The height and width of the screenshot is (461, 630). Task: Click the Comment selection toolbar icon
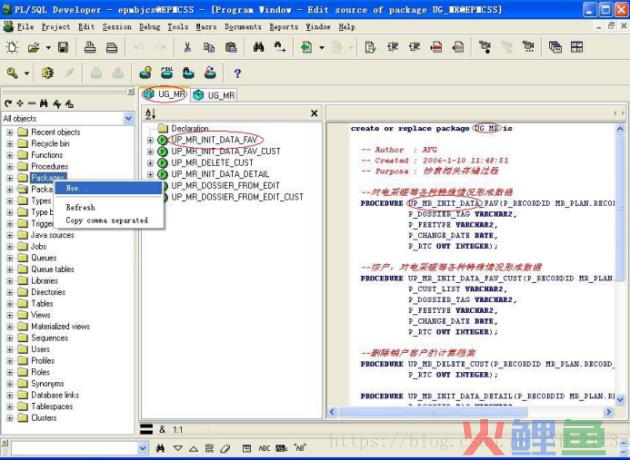(436, 47)
